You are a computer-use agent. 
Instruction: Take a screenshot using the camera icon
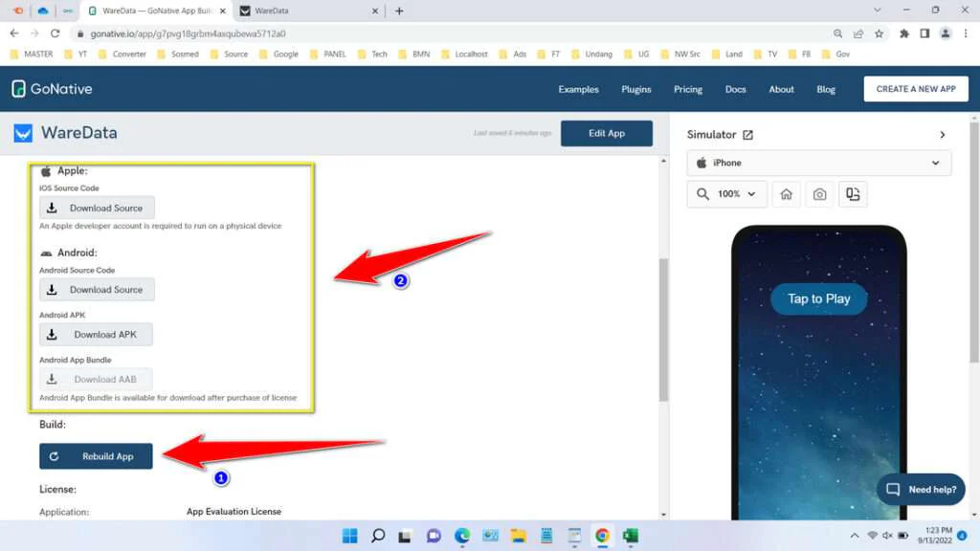(x=819, y=193)
